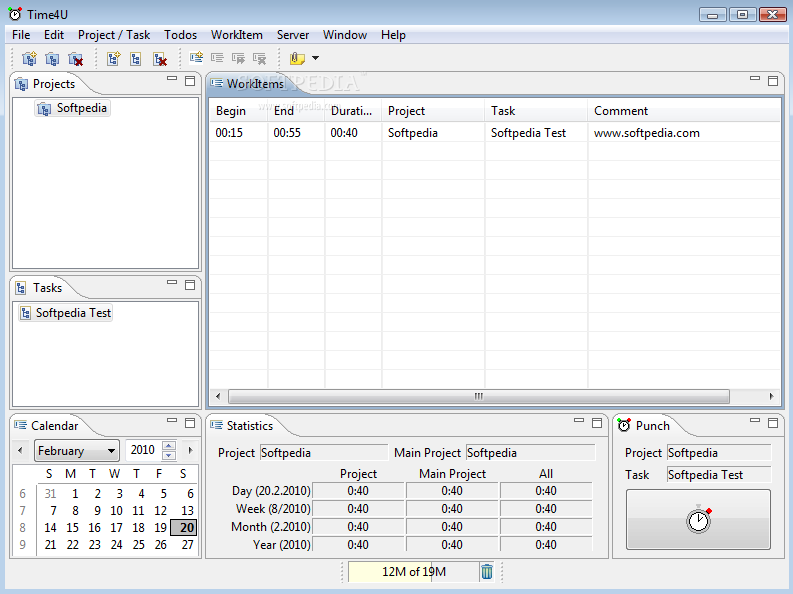
Task: Minimize the WorkItems panel
Action: 755,79
